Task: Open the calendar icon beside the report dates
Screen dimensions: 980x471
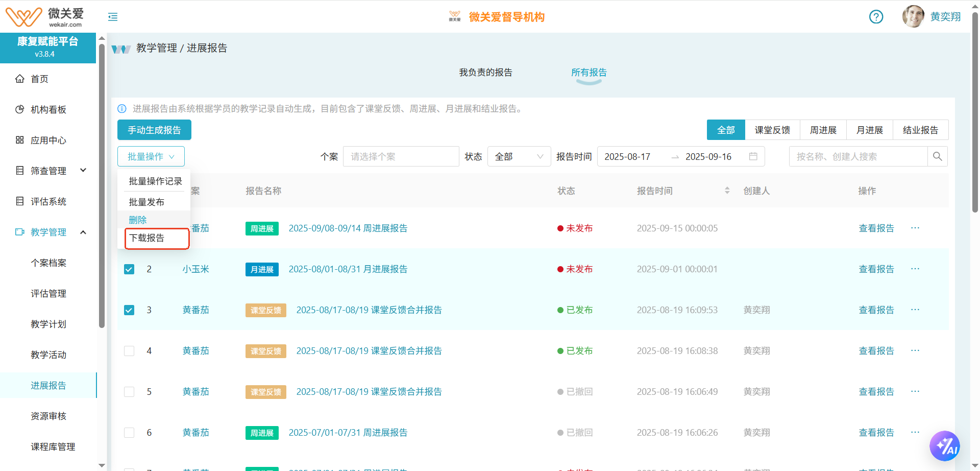Action: 754,156
